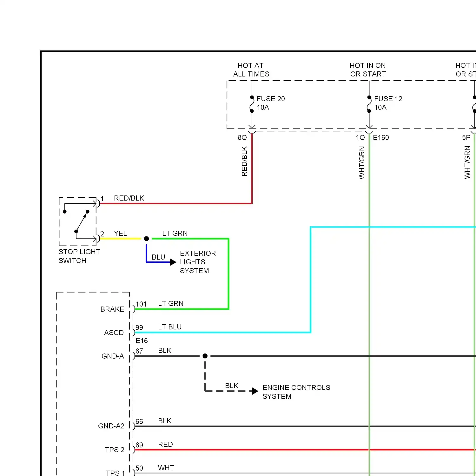This screenshot has height=476, width=476.
Task: Click the vertical 'WHT/GRN' label below 5P
Action: (x=467, y=162)
